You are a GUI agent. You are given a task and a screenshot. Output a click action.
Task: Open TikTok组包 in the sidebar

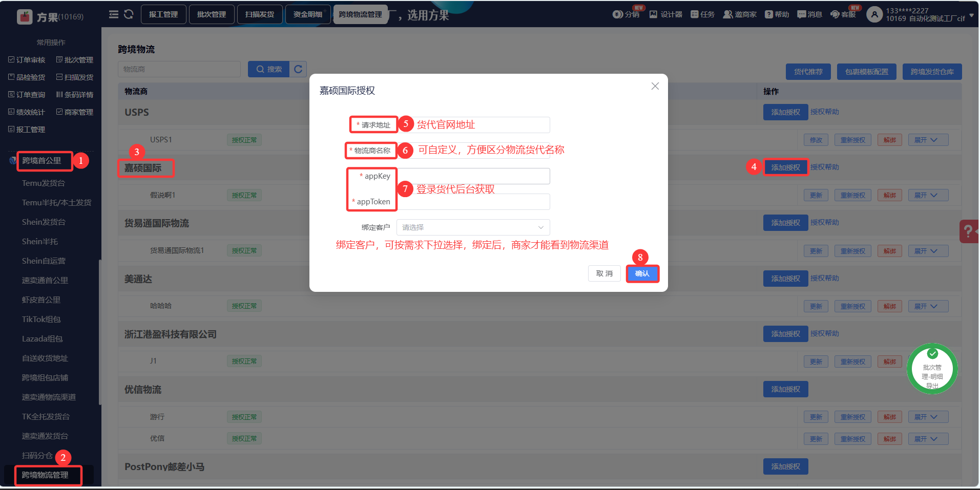(x=41, y=319)
